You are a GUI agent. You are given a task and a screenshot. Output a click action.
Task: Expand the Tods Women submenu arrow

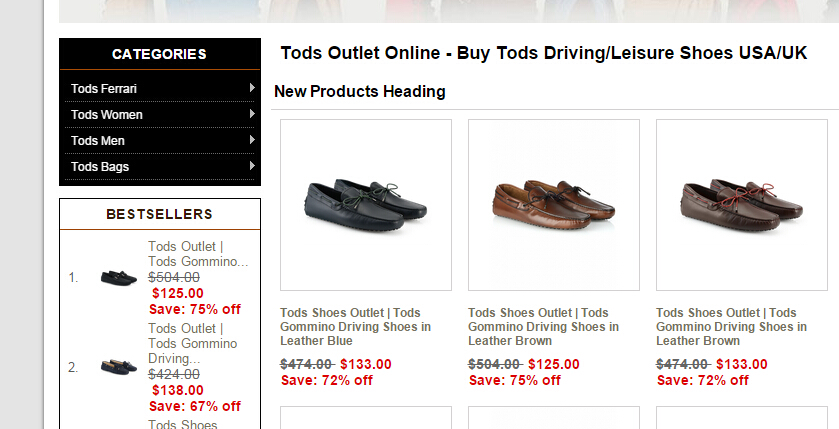[252, 114]
